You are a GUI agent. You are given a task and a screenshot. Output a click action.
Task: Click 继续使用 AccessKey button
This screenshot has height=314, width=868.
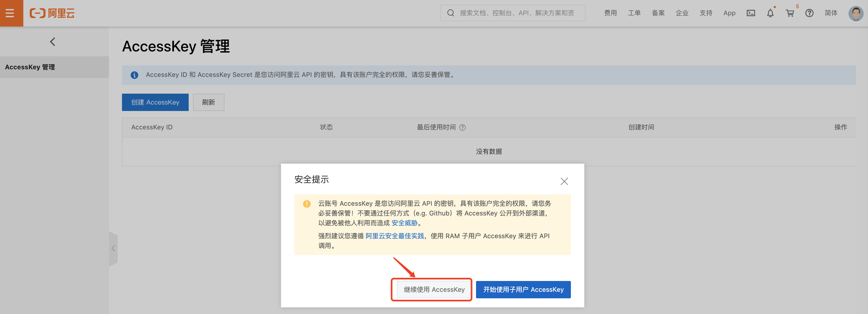coord(434,289)
